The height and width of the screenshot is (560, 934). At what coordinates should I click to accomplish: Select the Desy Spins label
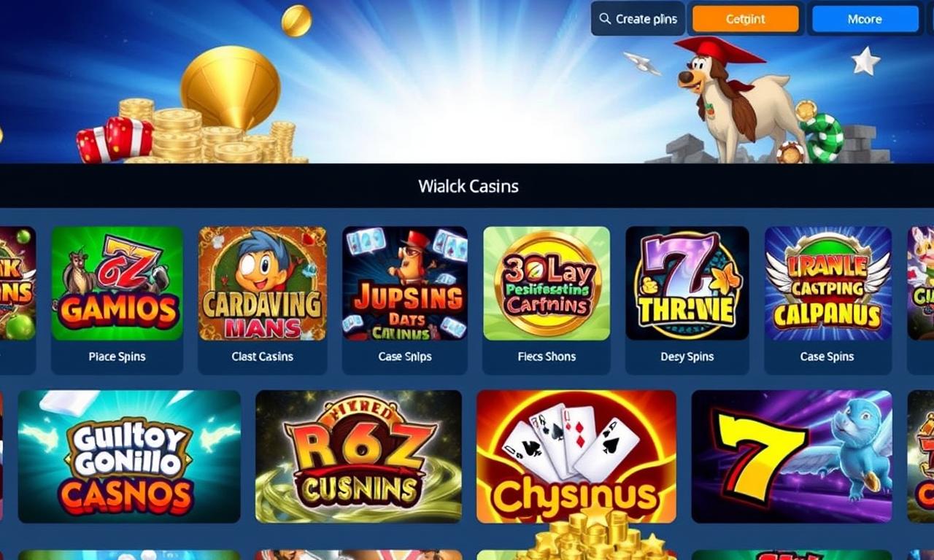click(687, 357)
